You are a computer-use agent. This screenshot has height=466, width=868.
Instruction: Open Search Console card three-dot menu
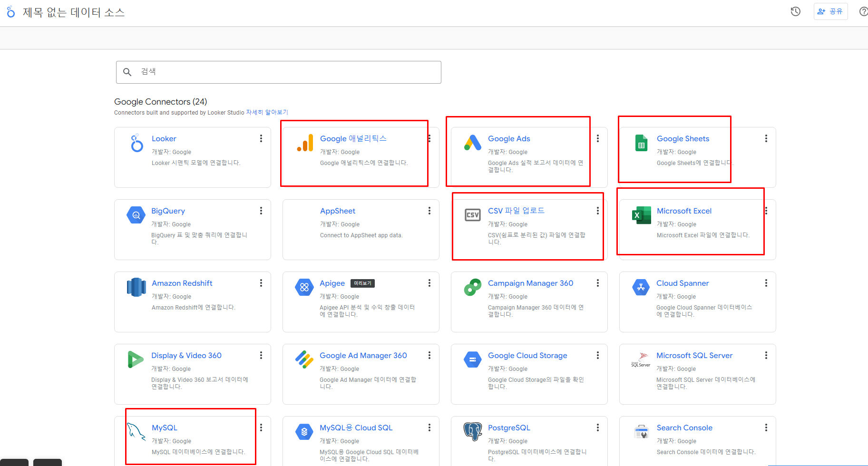pos(766,427)
